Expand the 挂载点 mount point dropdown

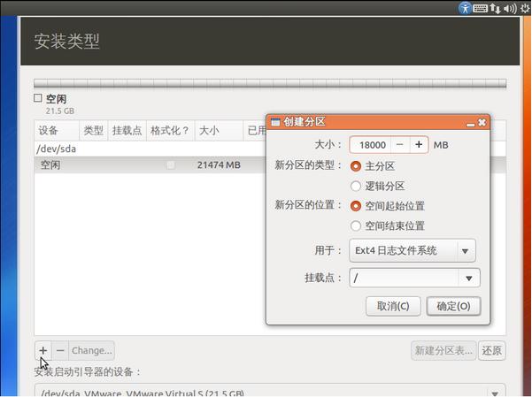[x=467, y=278]
